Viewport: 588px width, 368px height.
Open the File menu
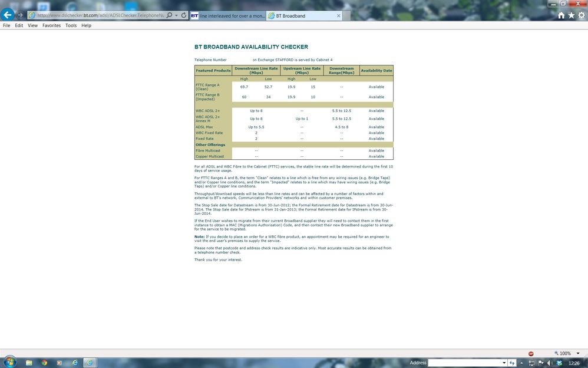(x=6, y=25)
